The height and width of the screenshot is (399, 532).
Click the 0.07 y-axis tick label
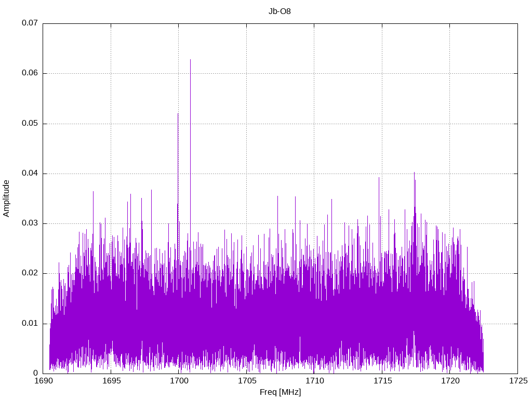coord(30,23)
